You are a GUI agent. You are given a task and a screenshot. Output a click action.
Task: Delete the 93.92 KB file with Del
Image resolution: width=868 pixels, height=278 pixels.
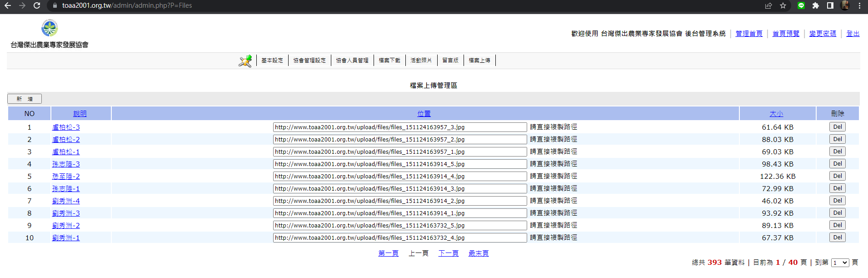(x=838, y=213)
